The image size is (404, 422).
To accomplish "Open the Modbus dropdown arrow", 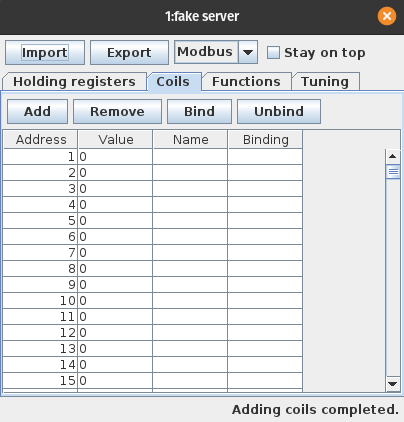I will tap(248, 52).
